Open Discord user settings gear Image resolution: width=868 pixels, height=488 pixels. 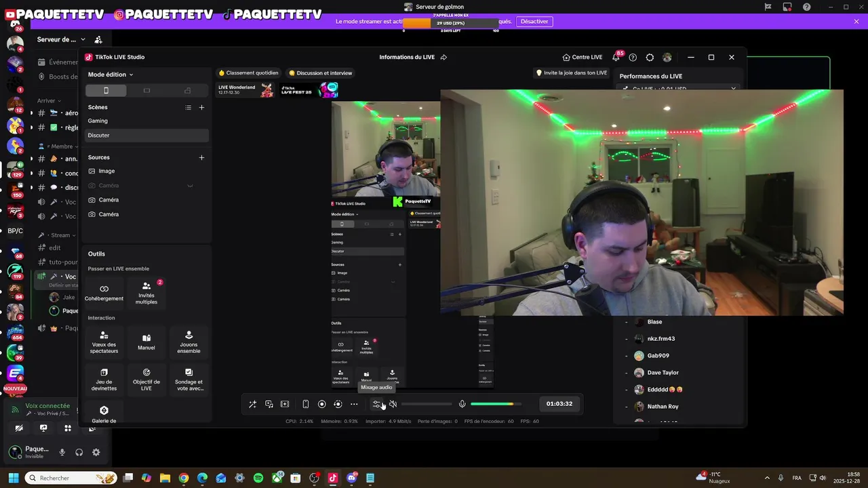pyautogui.click(x=96, y=452)
